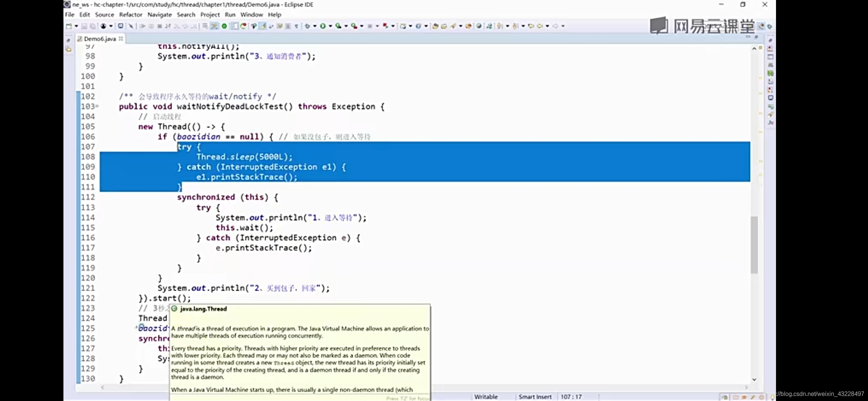
Task: Toggle Show Whitespace Characters pilcrow button
Action: point(296,26)
